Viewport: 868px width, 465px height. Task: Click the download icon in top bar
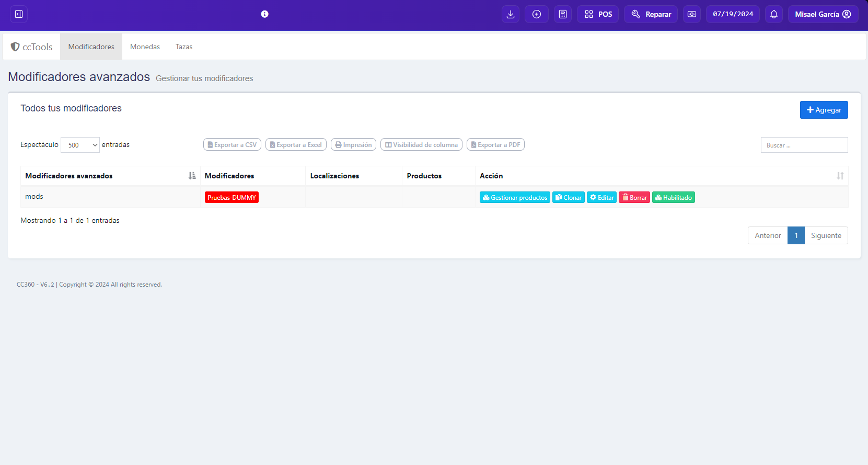(x=511, y=14)
